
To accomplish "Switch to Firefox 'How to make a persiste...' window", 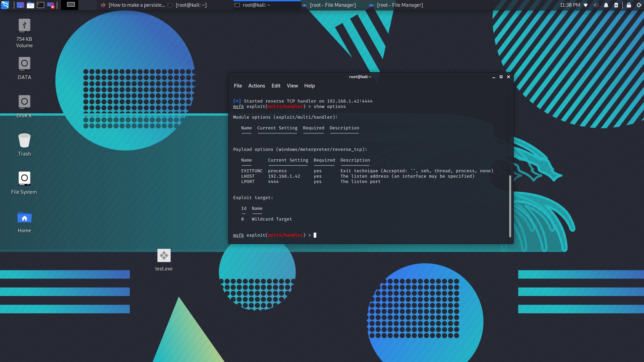I will pos(133,5).
